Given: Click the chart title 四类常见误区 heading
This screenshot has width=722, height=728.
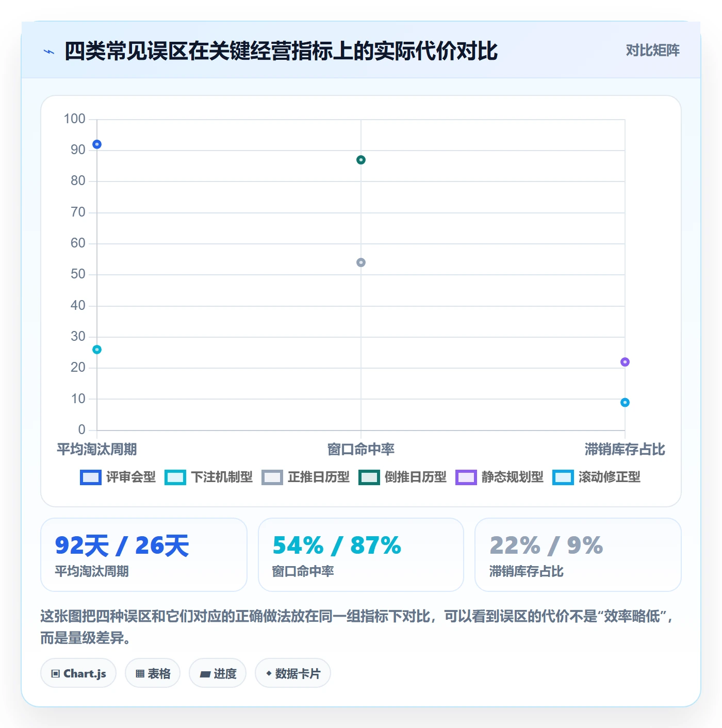Looking at the screenshot, I should coord(281,51).
